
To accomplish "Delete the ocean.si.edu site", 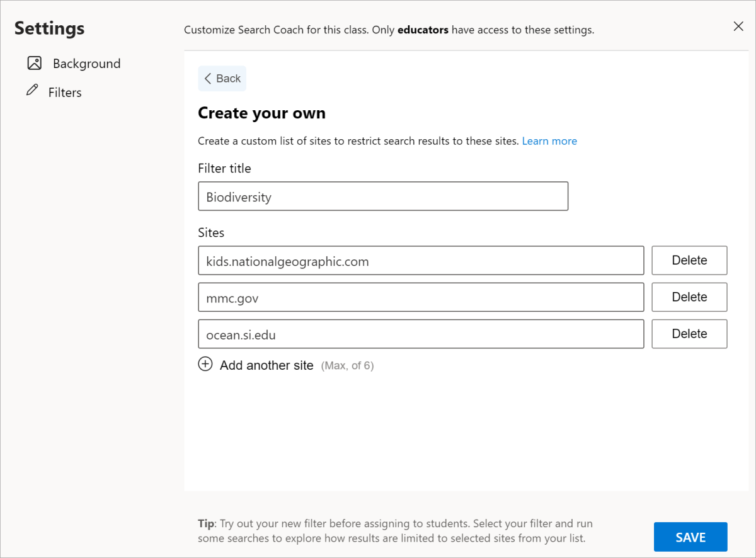I will click(x=689, y=334).
